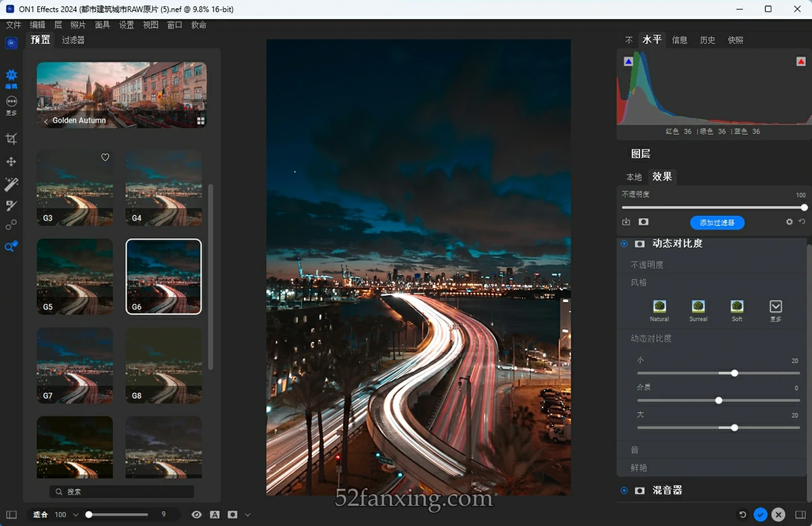Open the mask of 动态对比度 filter
This screenshot has height=526, width=812.
639,244
